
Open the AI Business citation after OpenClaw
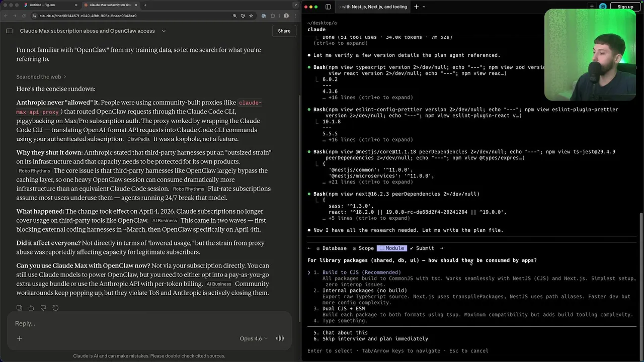point(165,221)
